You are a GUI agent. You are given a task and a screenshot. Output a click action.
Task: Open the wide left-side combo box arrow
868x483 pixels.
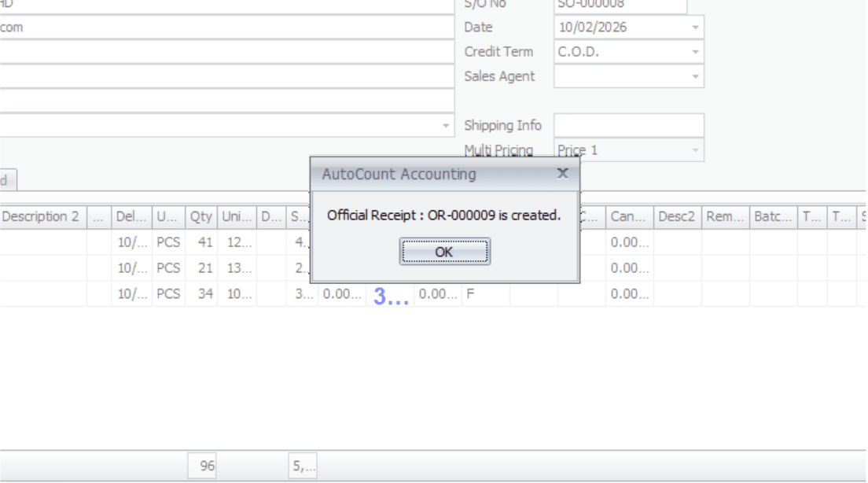tap(446, 126)
